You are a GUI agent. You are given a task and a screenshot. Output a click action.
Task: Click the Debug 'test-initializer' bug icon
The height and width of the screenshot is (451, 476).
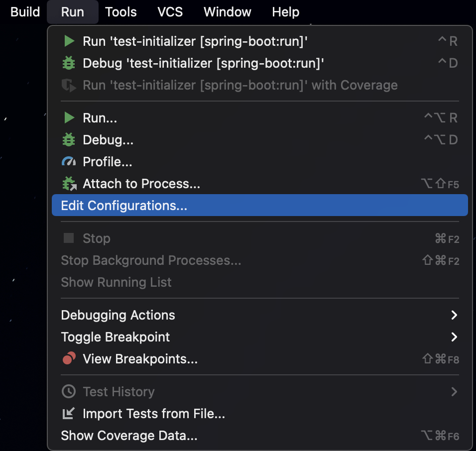(x=69, y=63)
